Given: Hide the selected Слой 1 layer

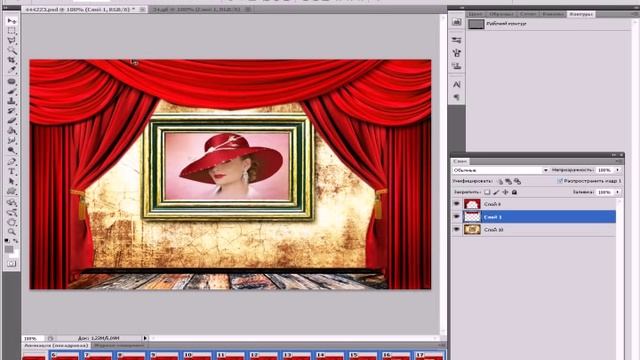Looking at the screenshot, I should pyautogui.click(x=457, y=217).
